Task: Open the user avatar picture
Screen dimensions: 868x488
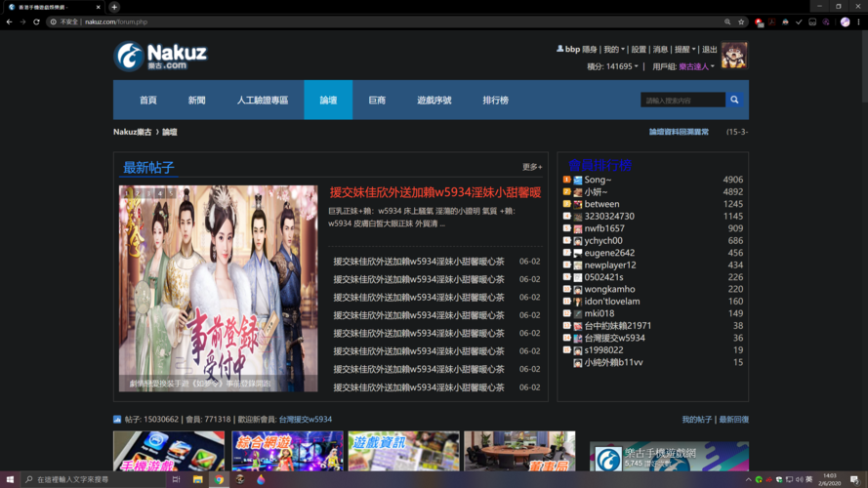Action: click(x=734, y=56)
